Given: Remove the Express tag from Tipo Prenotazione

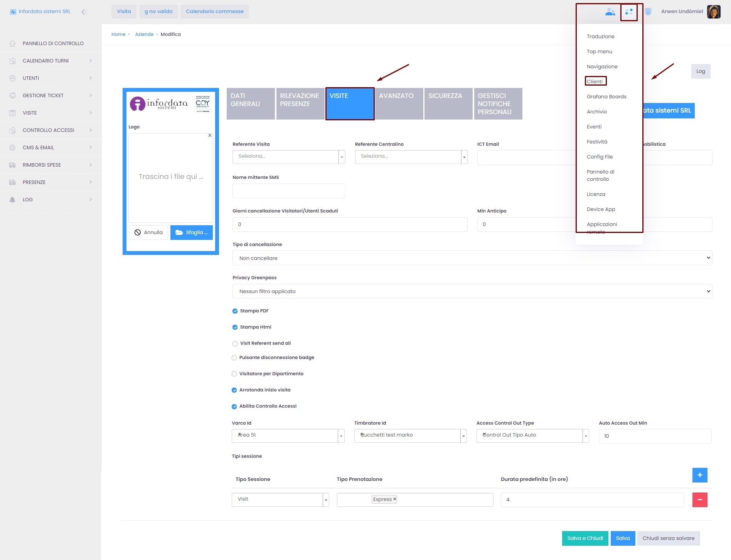Looking at the screenshot, I should pos(395,499).
